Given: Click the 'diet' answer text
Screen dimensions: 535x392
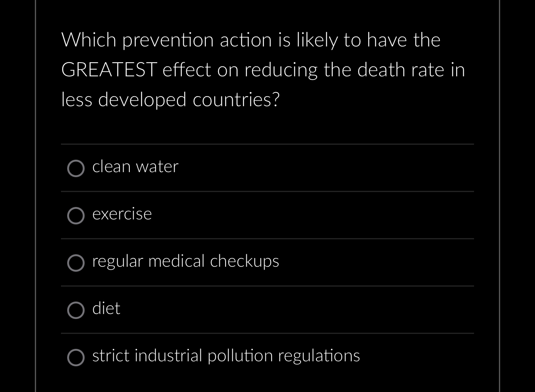Looking at the screenshot, I should pos(106,308).
